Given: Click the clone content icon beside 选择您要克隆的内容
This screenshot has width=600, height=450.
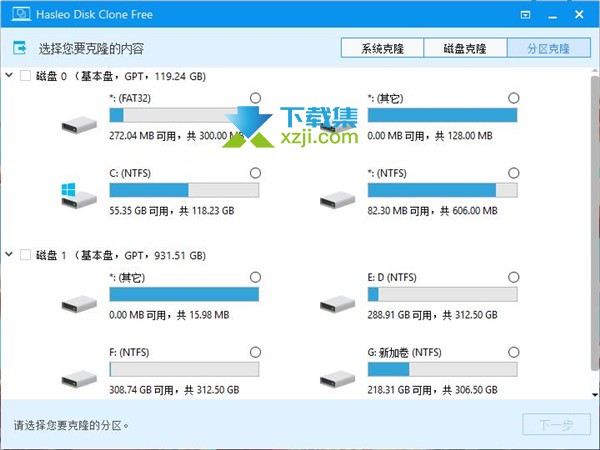Looking at the screenshot, I should [20, 48].
